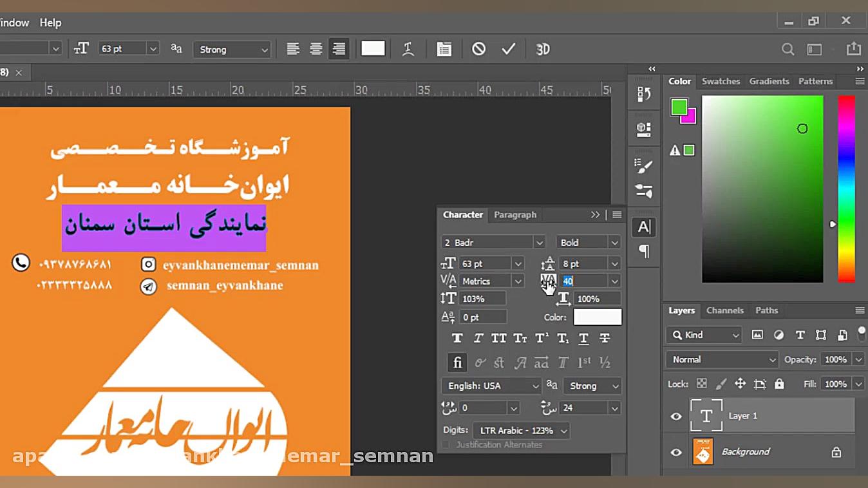This screenshot has width=868, height=488.
Task: Hide Layer 1 visibility
Action: pyautogui.click(x=675, y=416)
